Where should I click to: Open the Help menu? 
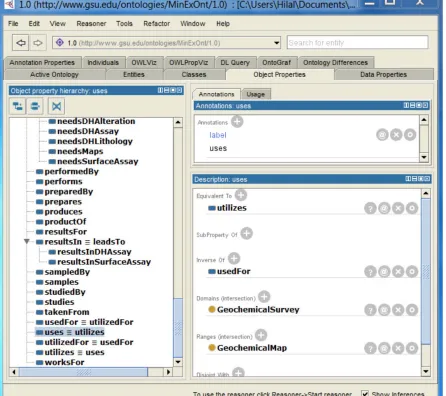223,24
